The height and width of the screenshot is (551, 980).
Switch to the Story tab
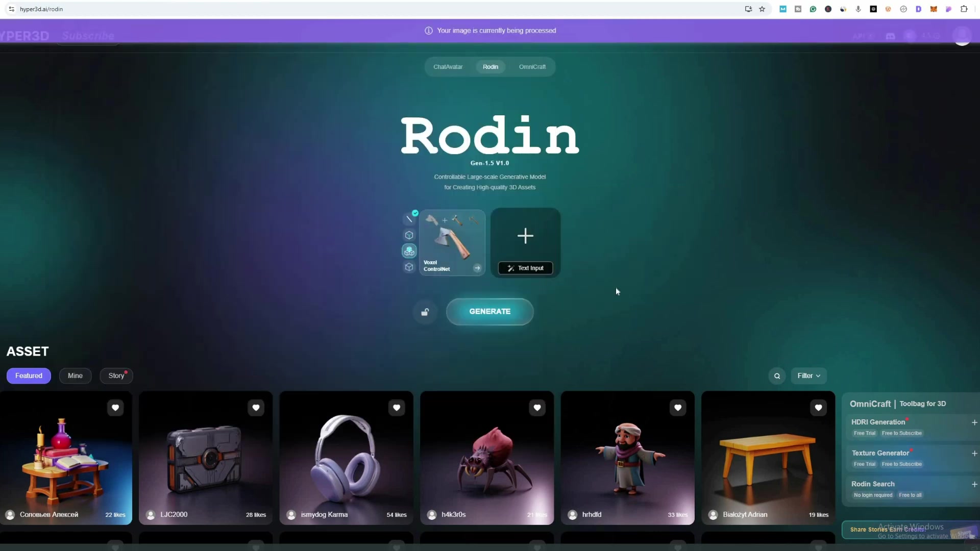click(116, 375)
